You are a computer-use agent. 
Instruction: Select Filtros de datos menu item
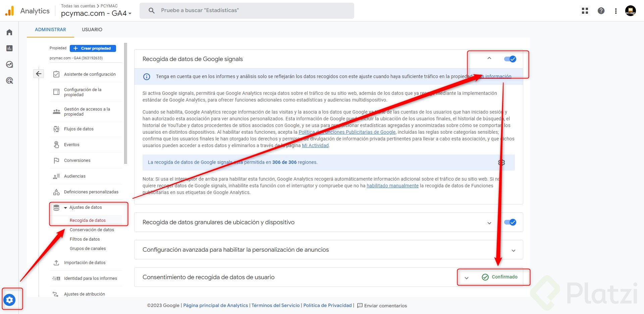[x=85, y=239]
